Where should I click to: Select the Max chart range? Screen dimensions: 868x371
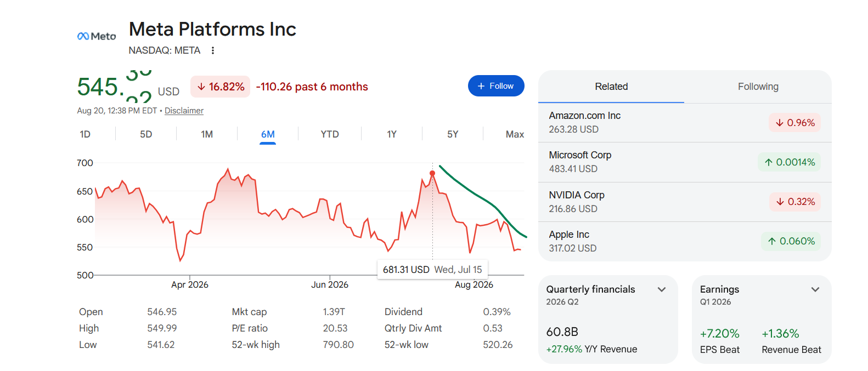(x=515, y=134)
